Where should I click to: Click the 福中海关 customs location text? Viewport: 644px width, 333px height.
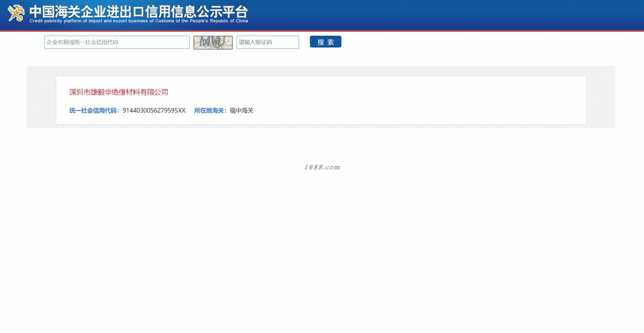click(x=241, y=110)
